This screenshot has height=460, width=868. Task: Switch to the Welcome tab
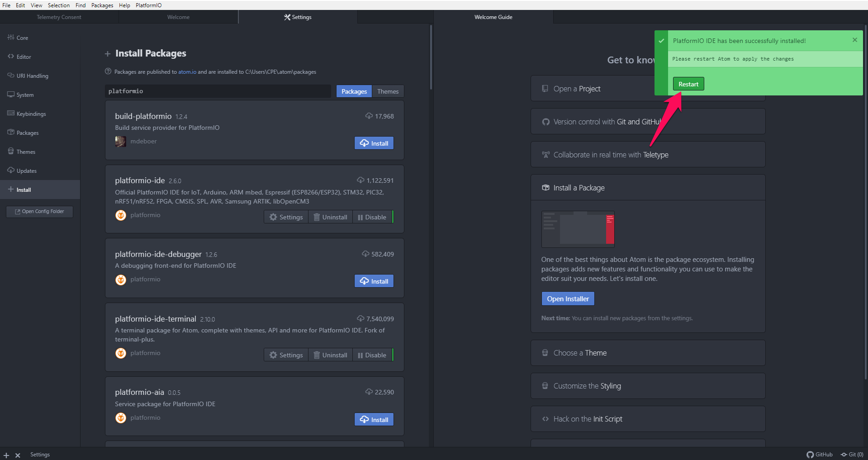[x=178, y=17]
